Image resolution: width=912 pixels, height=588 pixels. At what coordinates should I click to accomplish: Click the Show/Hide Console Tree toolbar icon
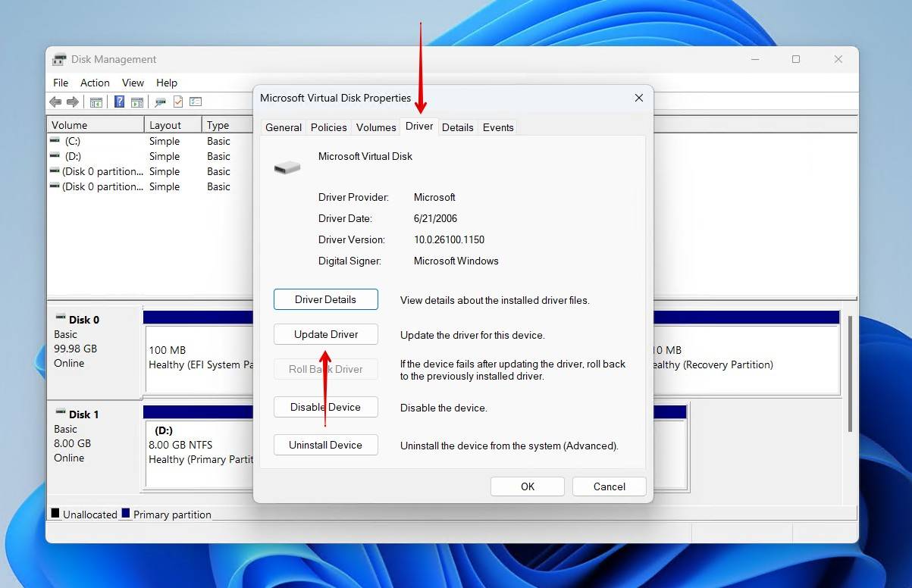tap(96, 102)
